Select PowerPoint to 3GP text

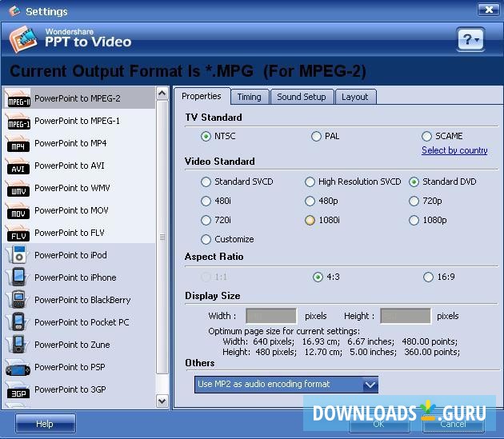70,389
